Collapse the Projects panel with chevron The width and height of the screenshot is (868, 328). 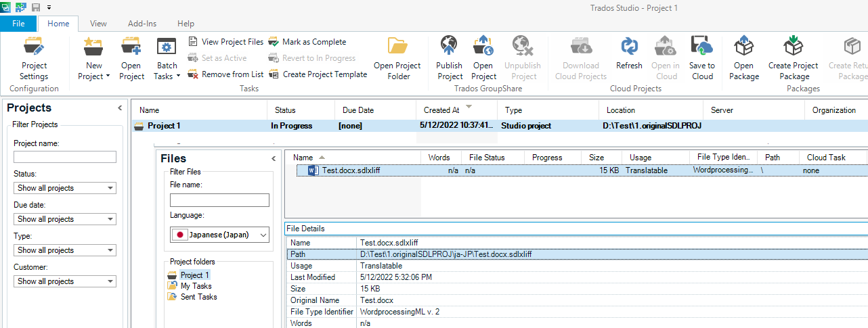click(x=120, y=108)
